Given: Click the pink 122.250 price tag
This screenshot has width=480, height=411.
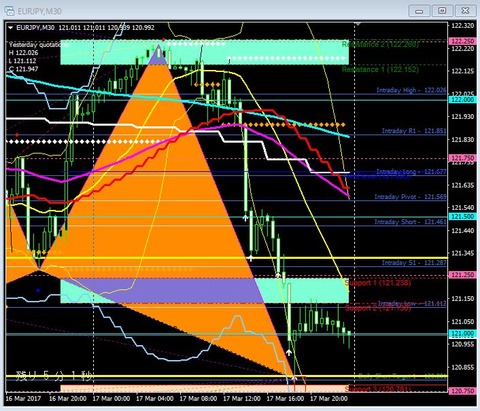Looking at the screenshot, I should point(463,41).
